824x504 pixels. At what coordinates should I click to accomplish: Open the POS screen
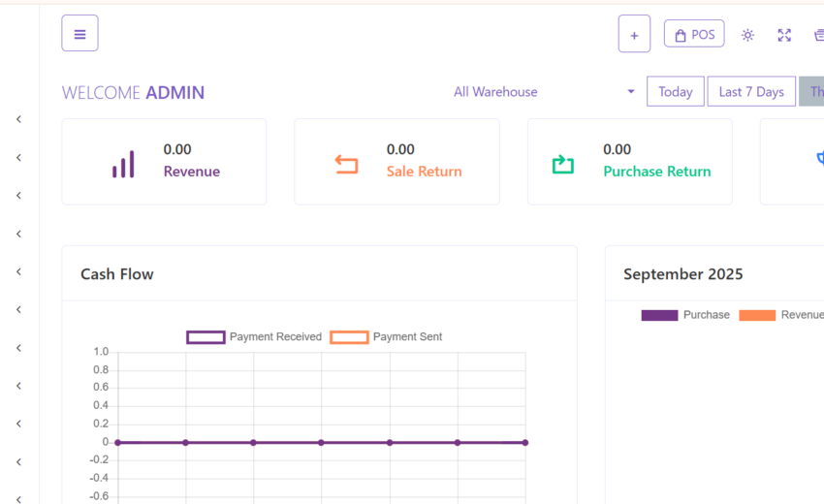pos(694,34)
